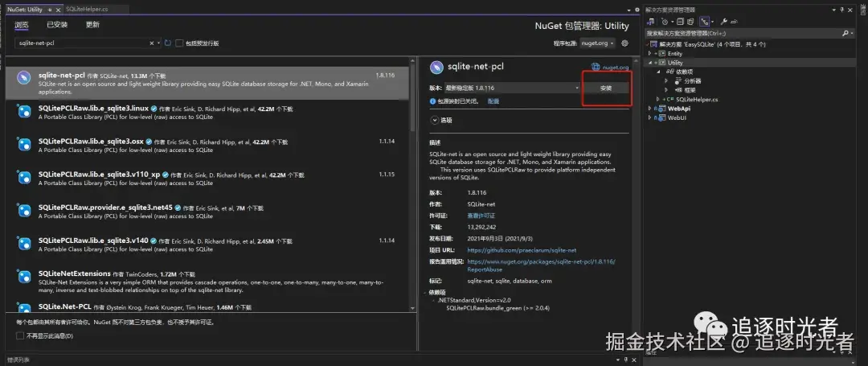The height and width of the screenshot is (366, 868).
Task: Open the version 最新稳定版 1.8.116 dropdown
Action: [x=512, y=88]
